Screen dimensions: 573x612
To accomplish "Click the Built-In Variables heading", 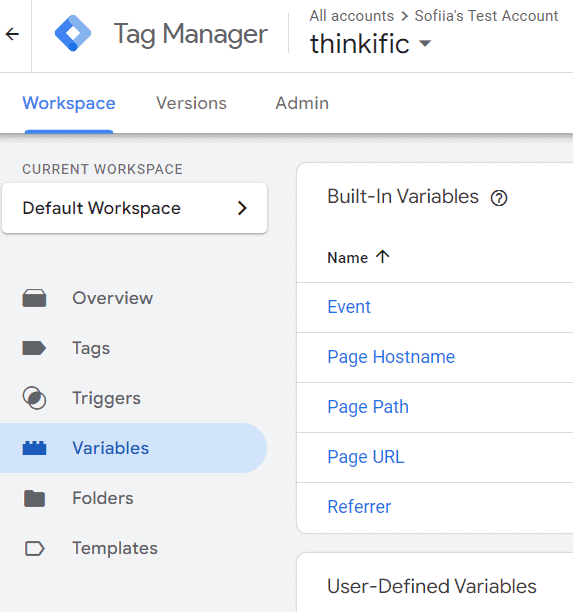I will 403,196.
